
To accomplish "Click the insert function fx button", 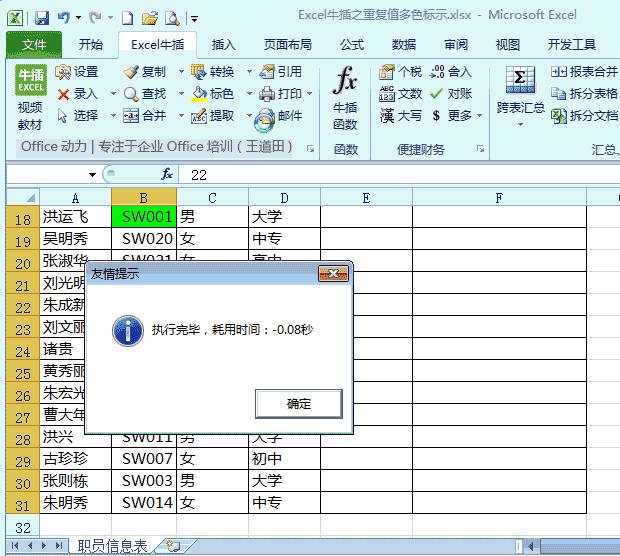I will 167,174.
